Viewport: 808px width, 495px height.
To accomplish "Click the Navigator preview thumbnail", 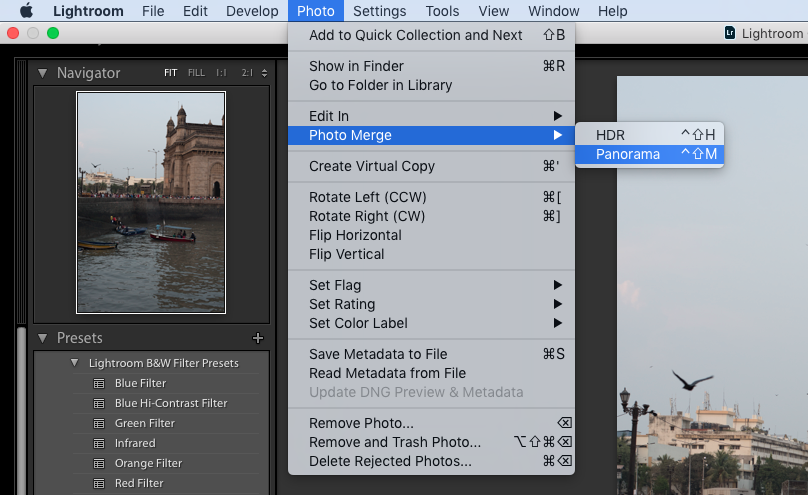I will pyautogui.click(x=151, y=202).
